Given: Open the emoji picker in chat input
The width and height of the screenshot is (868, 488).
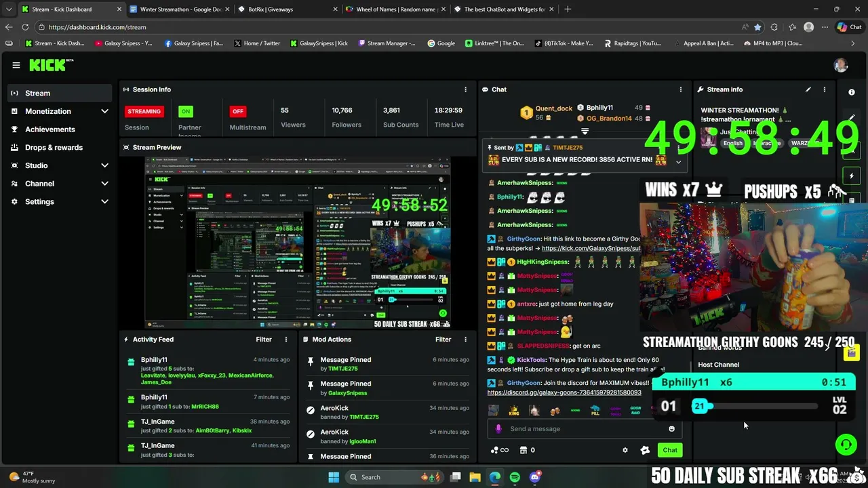Looking at the screenshot, I should click(671, 428).
